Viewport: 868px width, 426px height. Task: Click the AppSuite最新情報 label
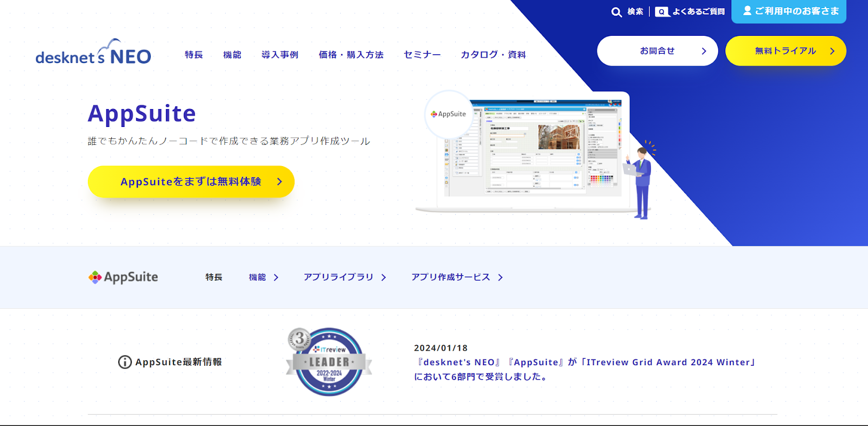click(178, 362)
